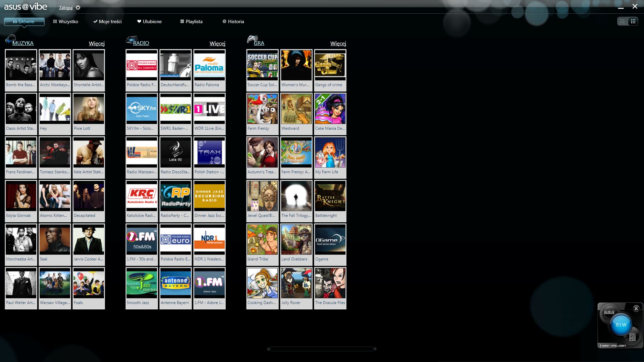This screenshot has height=362, width=644.
Task: Click the Muzyka headphones icon
Action: pyautogui.click(x=10, y=40)
